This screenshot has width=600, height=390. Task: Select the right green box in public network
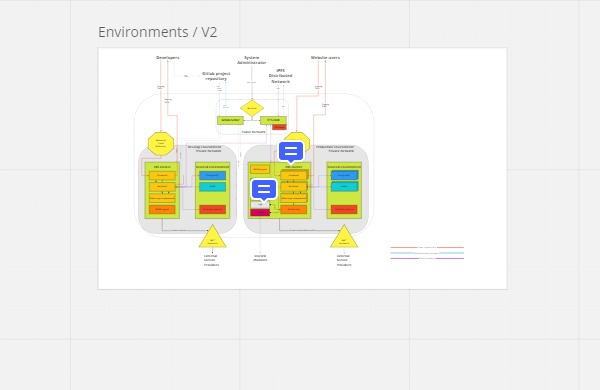pyautogui.click(x=273, y=120)
